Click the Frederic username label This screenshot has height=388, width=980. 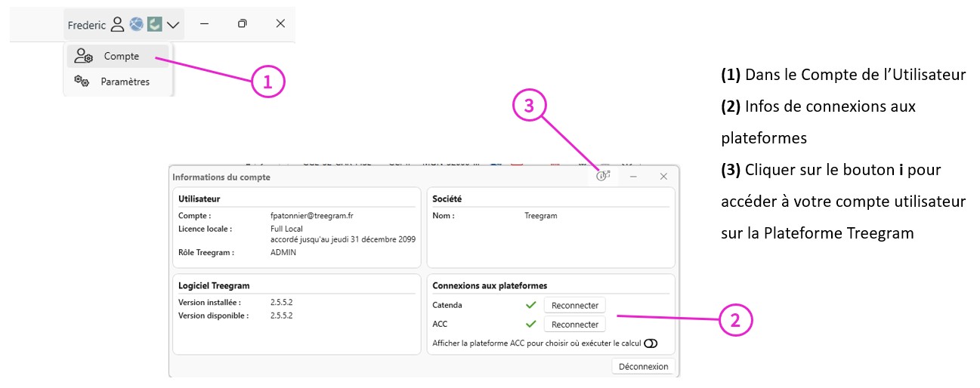[x=87, y=25]
